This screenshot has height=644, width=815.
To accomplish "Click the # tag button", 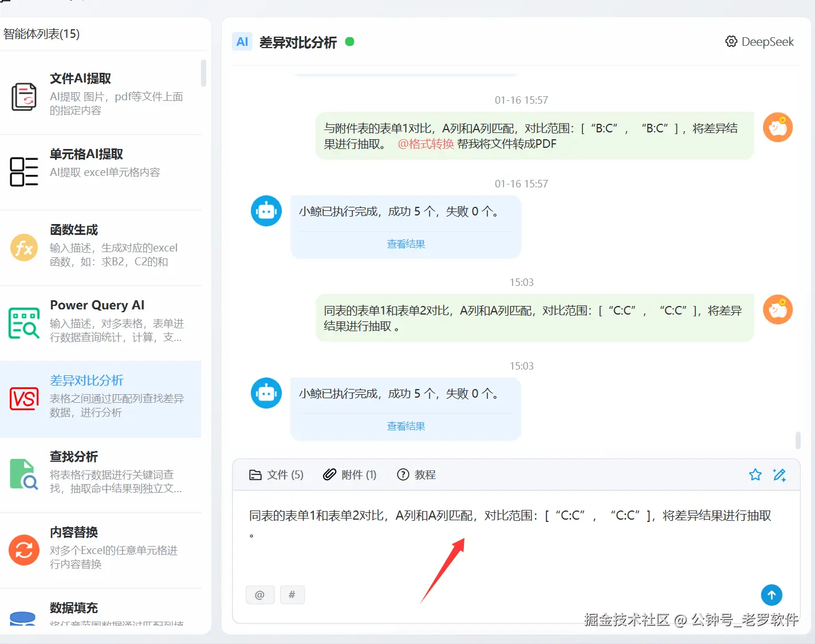I will click(292, 595).
